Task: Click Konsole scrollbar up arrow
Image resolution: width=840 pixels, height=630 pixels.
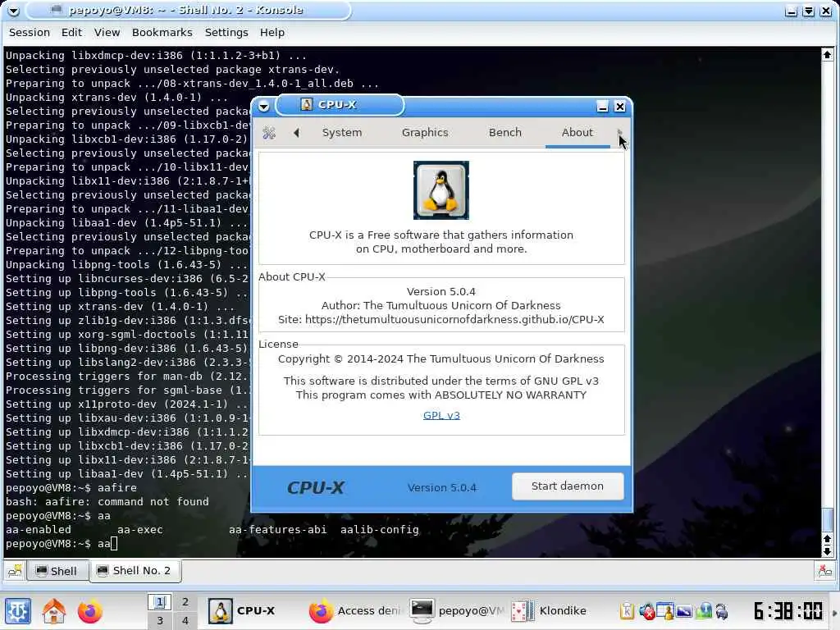Action: pyautogui.click(x=827, y=55)
